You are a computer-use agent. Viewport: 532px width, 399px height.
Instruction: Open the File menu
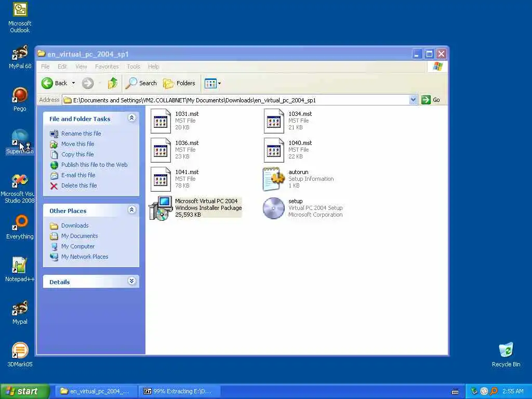tap(45, 66)
